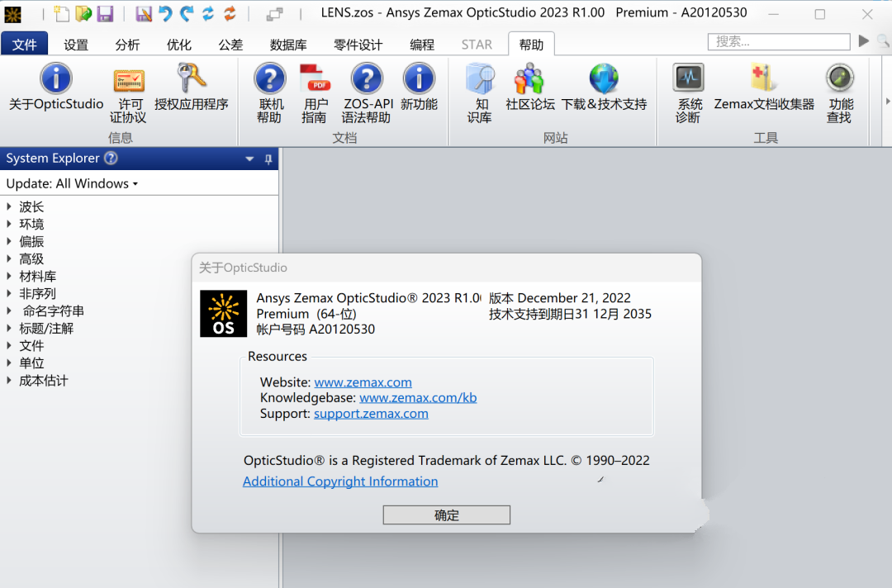
Task: Open the 用户指南 PDF user guide
Action: tap(315, 78)
